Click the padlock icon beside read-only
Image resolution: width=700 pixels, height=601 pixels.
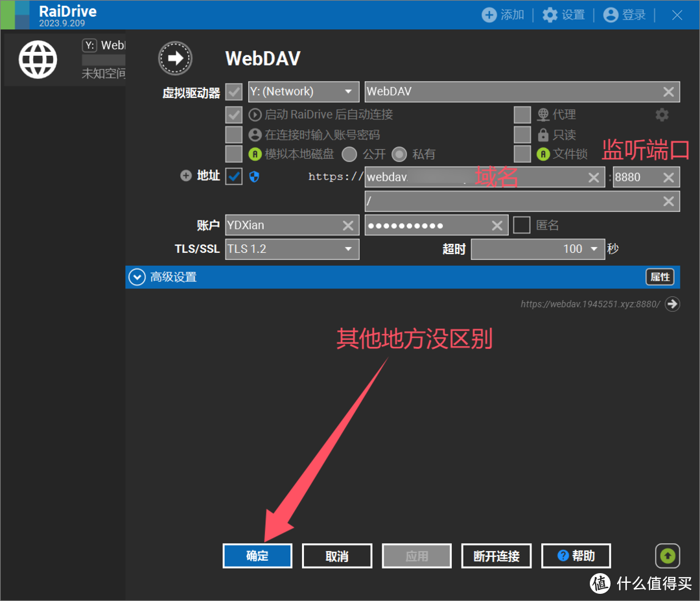point(543,134)
